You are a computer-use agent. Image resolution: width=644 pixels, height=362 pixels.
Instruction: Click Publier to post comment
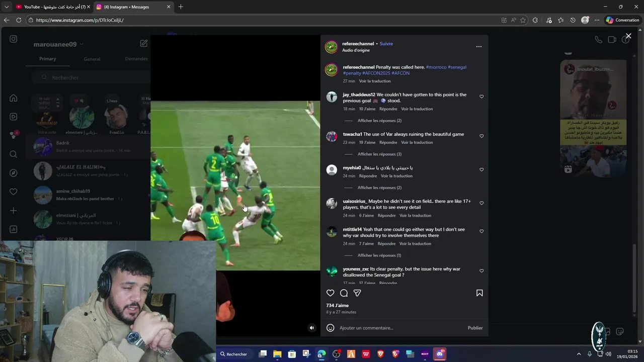tap(475, 328)
